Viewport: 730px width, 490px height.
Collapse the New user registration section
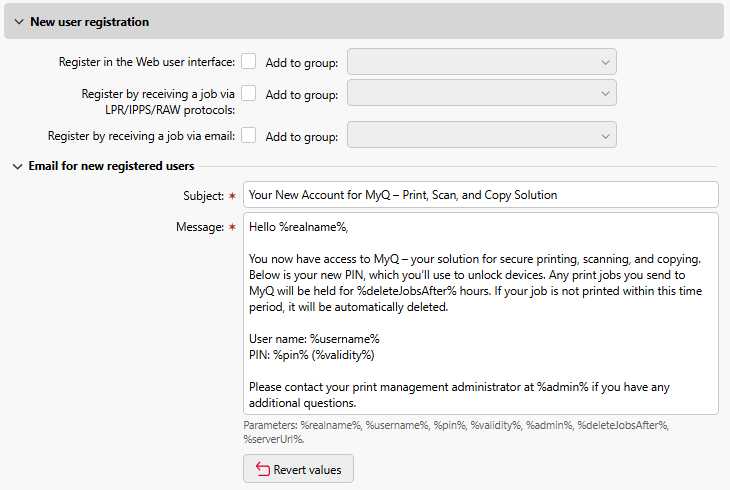click(19, 22)
